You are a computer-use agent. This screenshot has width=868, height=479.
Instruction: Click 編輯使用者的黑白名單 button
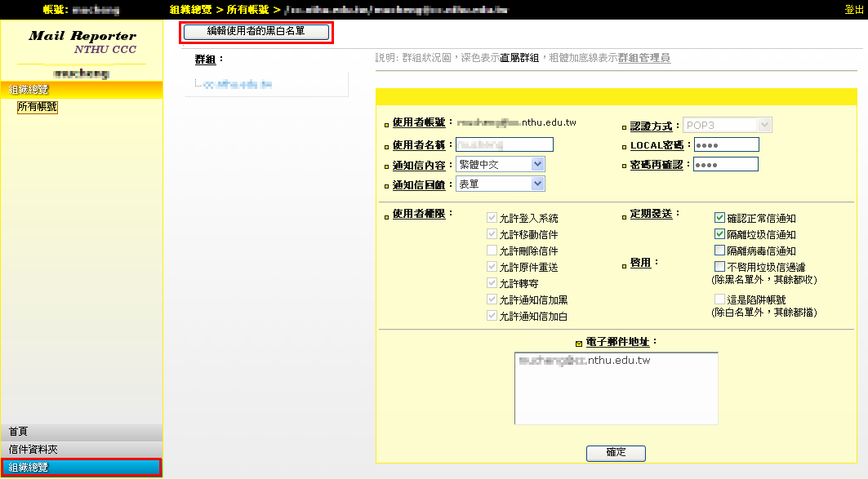click(256, 32)
